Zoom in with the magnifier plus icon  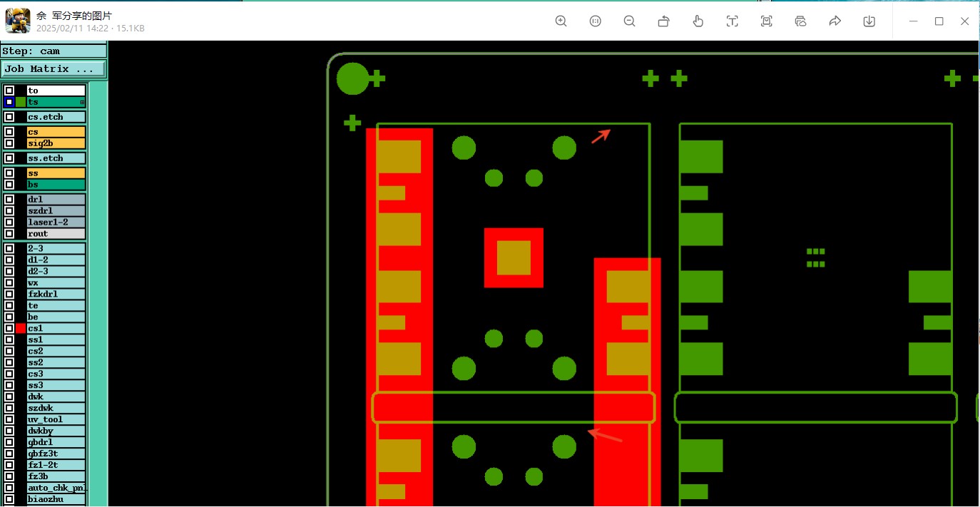(x=561, y=21)
